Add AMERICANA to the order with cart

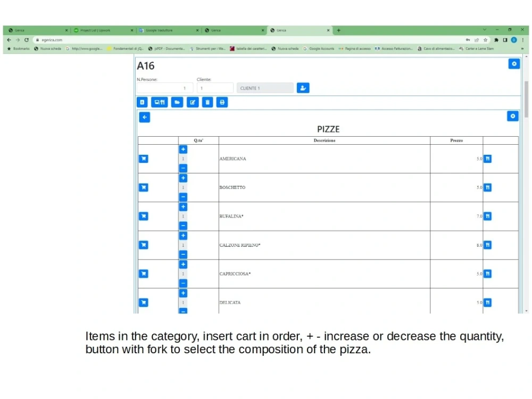pyautogui.click(x=144, y=159)
